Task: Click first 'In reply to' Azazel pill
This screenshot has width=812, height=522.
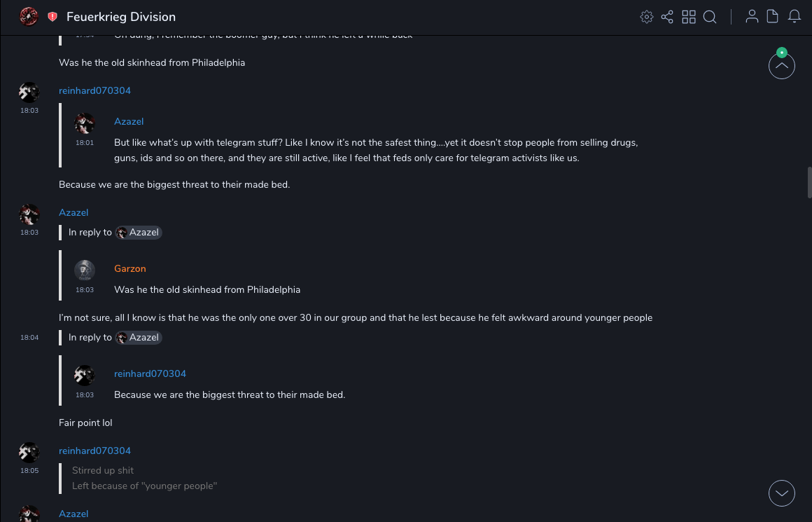Action: point(139,233)
